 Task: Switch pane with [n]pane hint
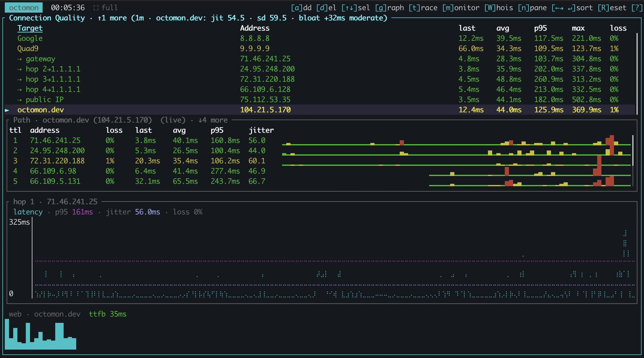coord(532,8)
